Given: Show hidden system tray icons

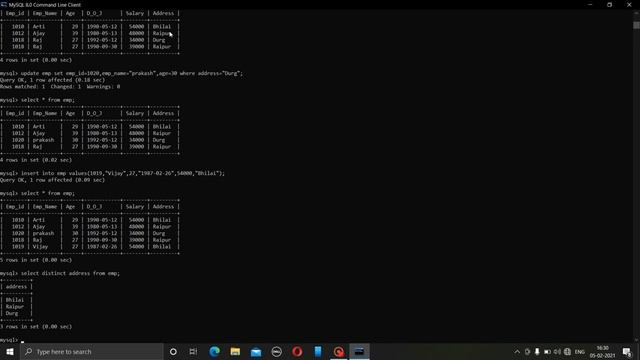Looking at the screenshot, I should 517,351.
